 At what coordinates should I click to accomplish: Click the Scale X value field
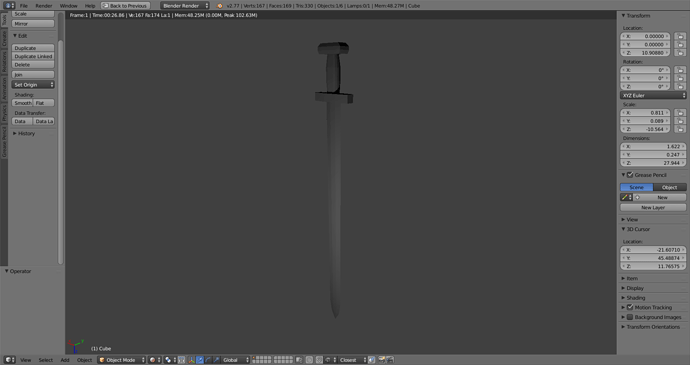[x=646, y=113]
